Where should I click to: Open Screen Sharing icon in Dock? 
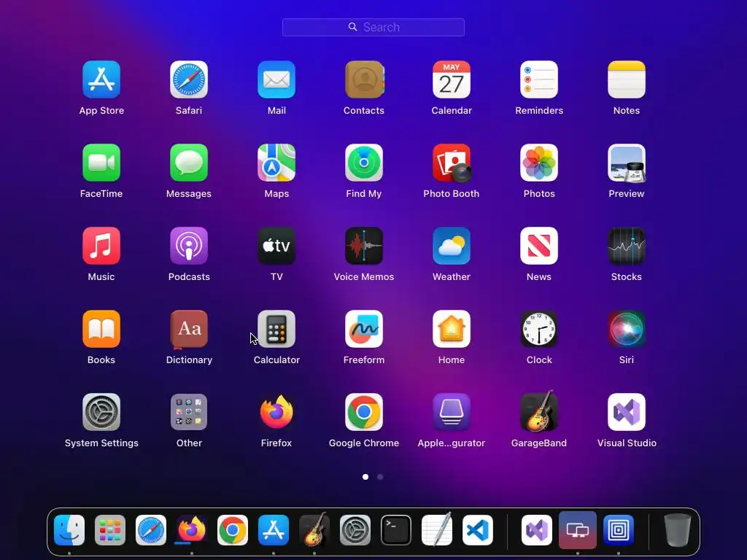pos(578,530)
